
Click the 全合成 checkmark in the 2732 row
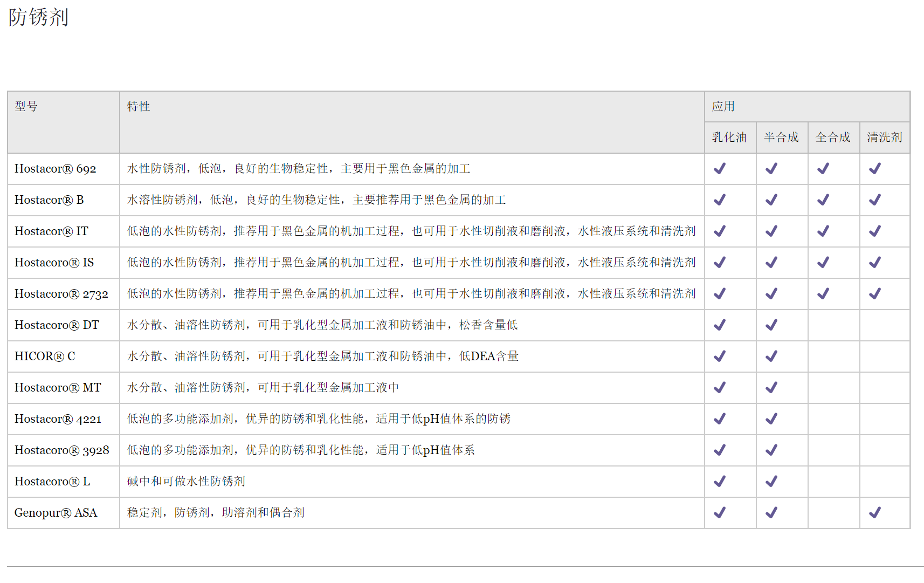(823, 294)
